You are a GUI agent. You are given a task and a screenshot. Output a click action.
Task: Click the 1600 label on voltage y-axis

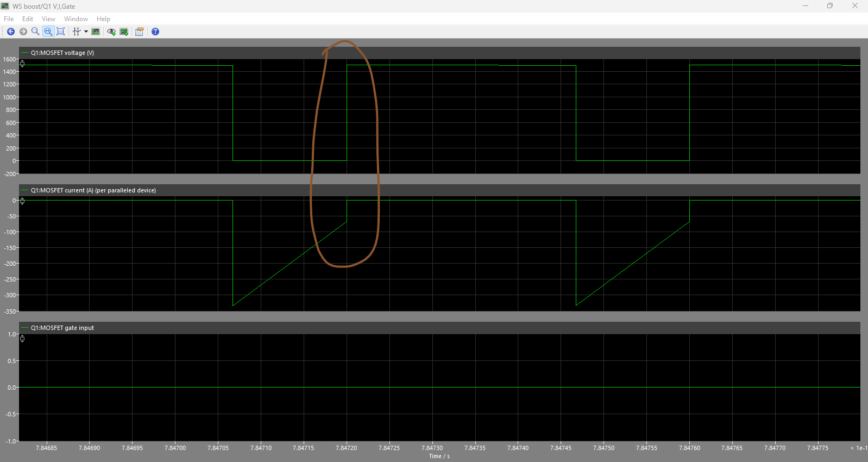9,59
